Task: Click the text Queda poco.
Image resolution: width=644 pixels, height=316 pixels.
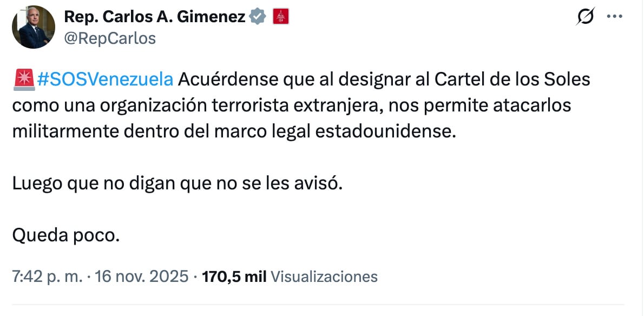Action: coord(65,235)
